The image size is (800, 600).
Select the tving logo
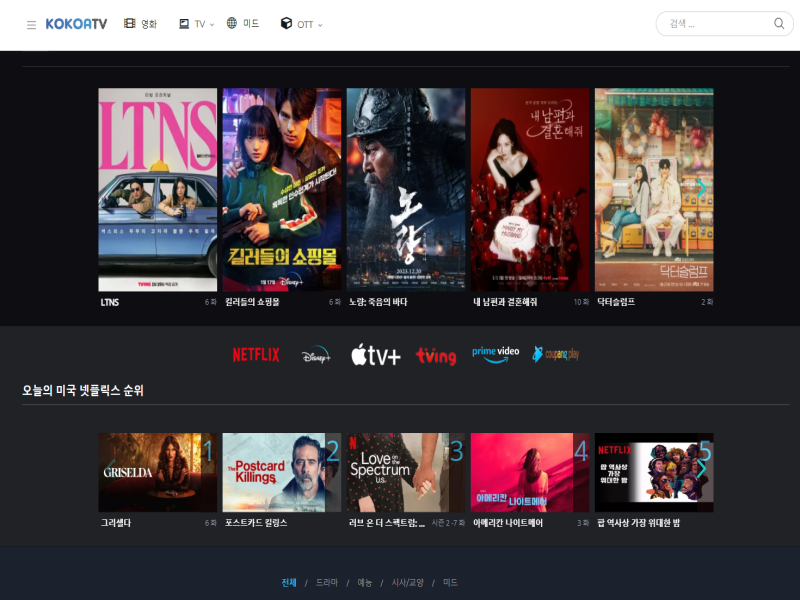pyautogui.click(x=436, y=355)
